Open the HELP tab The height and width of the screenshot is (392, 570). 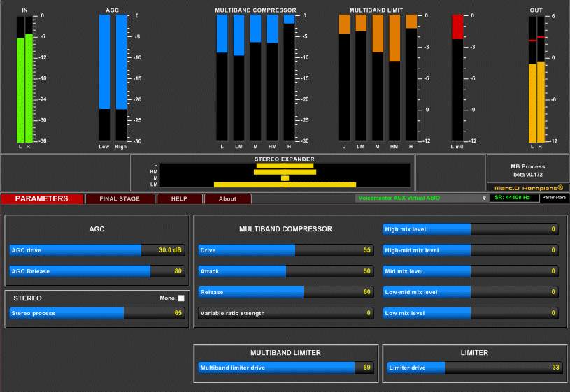179,198
